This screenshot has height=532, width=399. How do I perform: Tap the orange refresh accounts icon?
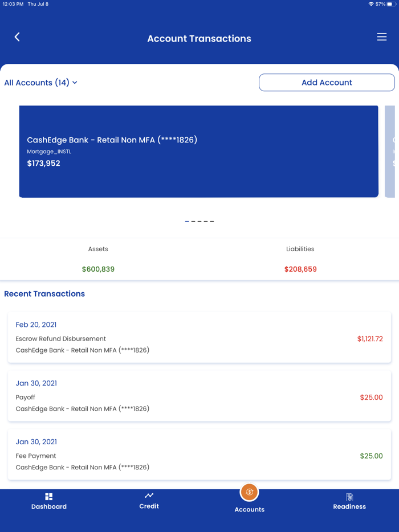coord(249,492)
